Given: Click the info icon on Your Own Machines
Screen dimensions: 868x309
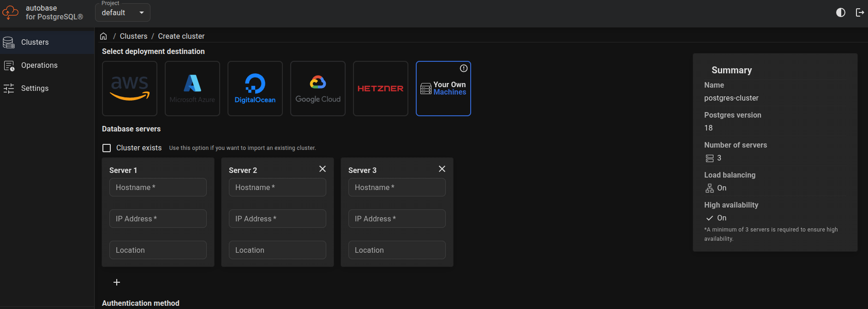Looking at the screenshot, I should tap(464, 68).
